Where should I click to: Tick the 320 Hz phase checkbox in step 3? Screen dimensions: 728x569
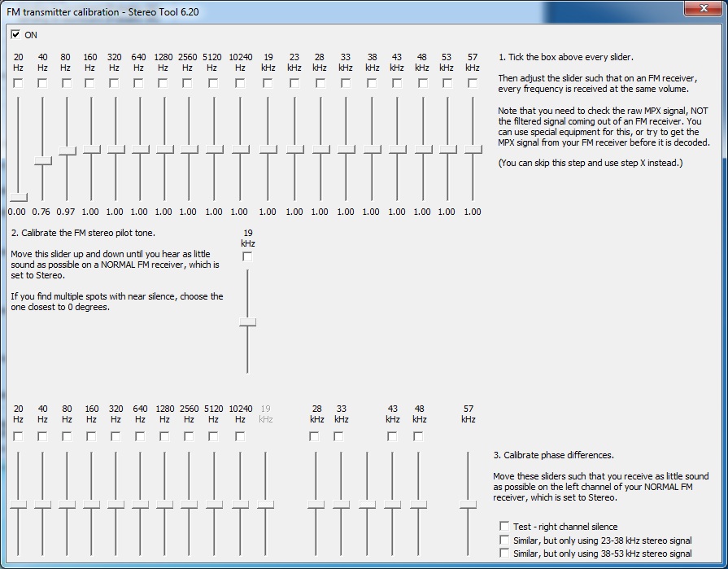pyautogui.click(x=116, y=436)
